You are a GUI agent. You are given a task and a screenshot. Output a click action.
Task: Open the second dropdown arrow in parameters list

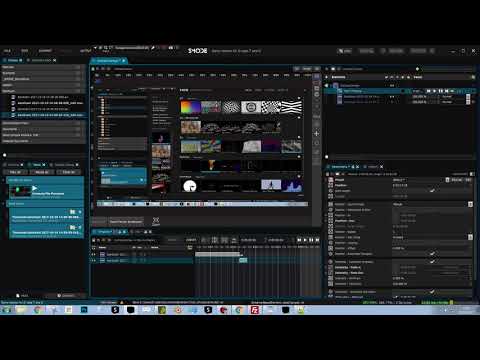470,237
